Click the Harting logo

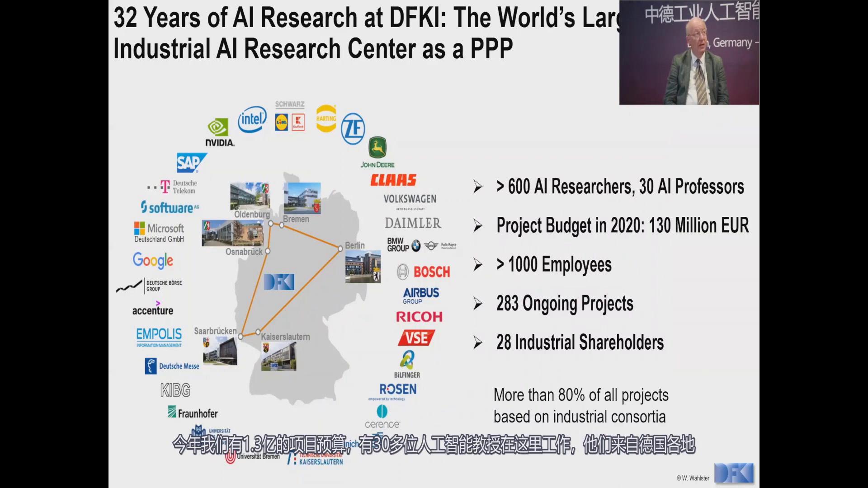tap(326, 118)
